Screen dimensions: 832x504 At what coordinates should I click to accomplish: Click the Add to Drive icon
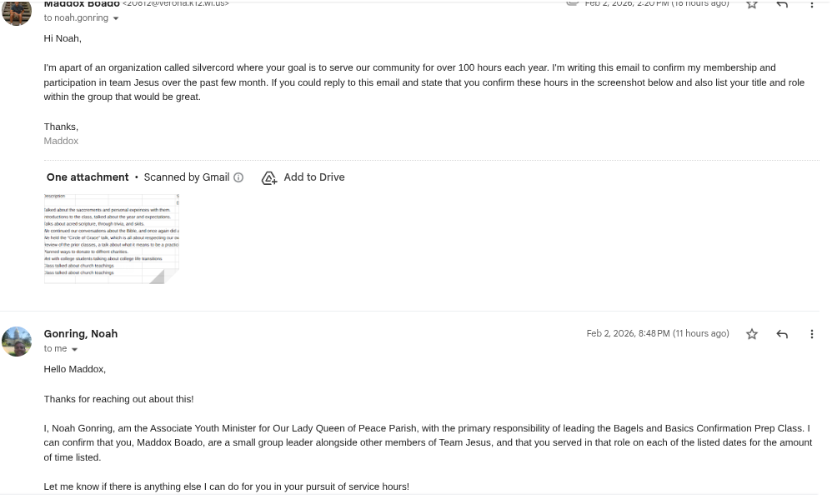pos(269,177)
